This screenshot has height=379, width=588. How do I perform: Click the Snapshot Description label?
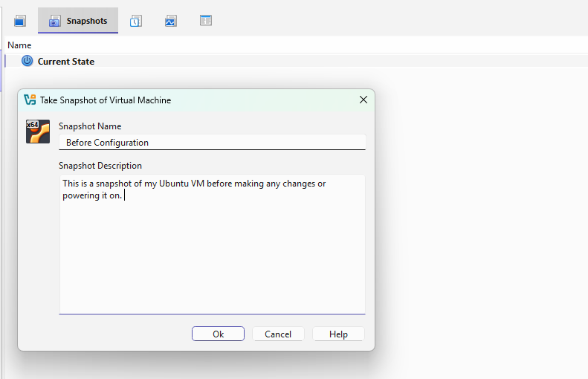pos(100,166)
